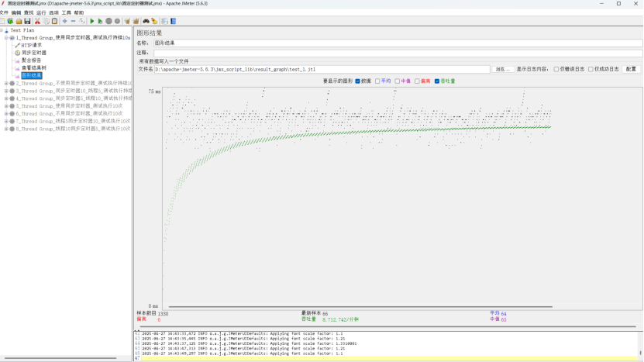Click the 浏览... browse button
Image resolution: width=644 pixels, height=362 pixels.
pyautogui.click(x=504, y=69)
